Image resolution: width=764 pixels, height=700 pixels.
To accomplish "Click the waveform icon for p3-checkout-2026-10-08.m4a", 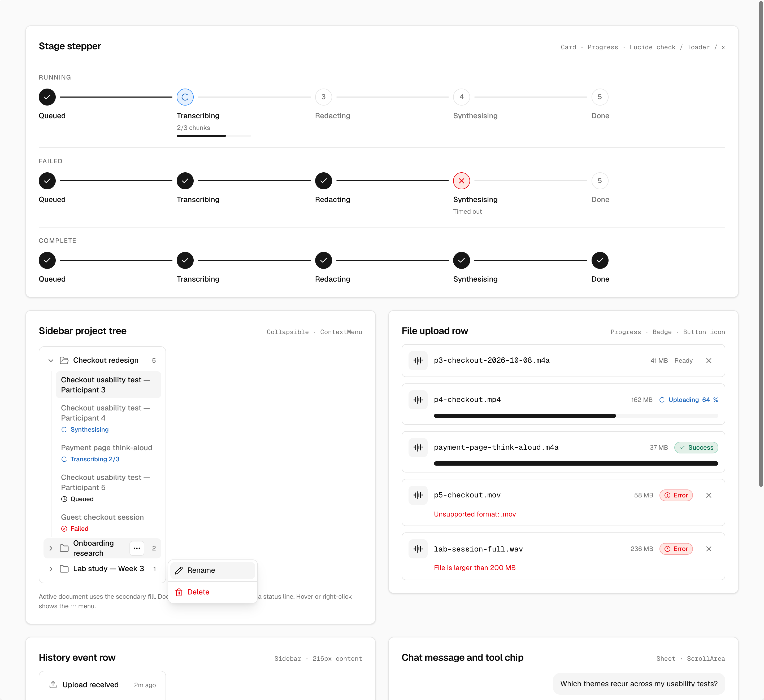I will pyautogui.click(x=418, y=361).
